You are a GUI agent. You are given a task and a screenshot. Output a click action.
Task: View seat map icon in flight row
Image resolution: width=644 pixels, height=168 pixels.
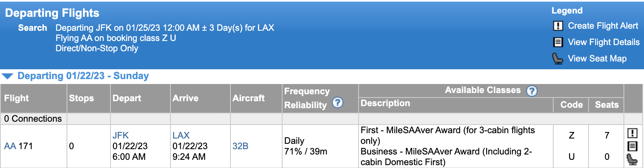click(x=632, y=159)
